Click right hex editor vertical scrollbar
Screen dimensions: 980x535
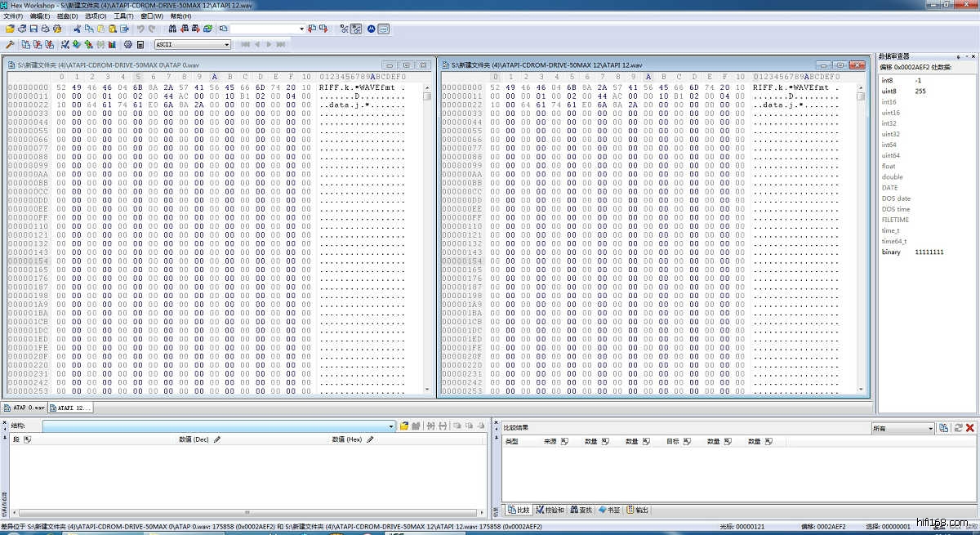(861, 245)
